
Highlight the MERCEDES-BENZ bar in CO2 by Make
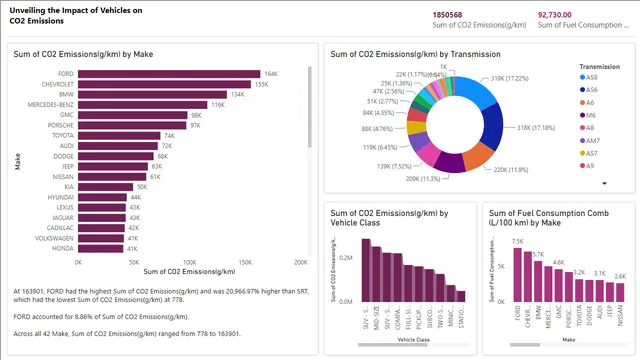click(x=142, y=105)
